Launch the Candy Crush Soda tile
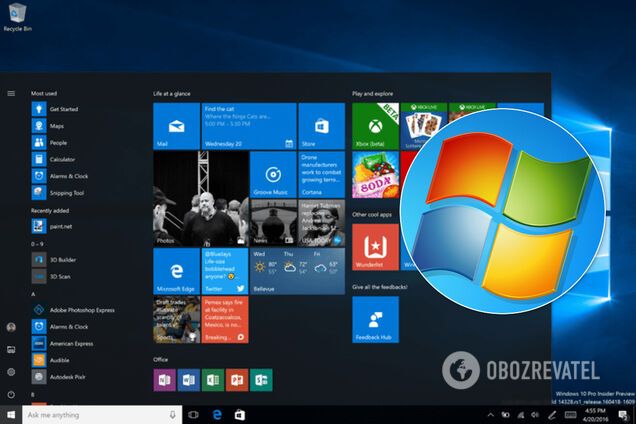The height and width of the screenshot is (424, 636). pyautogui.click(x=375, y=174)
